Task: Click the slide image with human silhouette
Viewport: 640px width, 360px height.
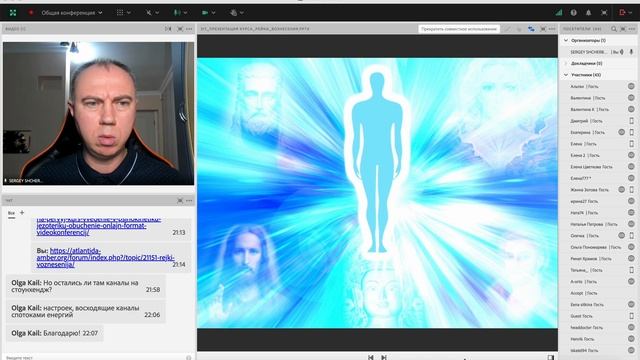Action: pyautogui.click(x=377, y=193)
